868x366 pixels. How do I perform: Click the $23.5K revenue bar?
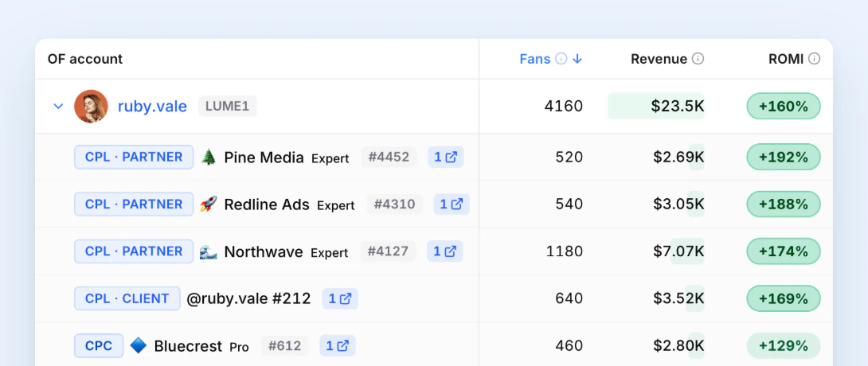click(656, 106)
